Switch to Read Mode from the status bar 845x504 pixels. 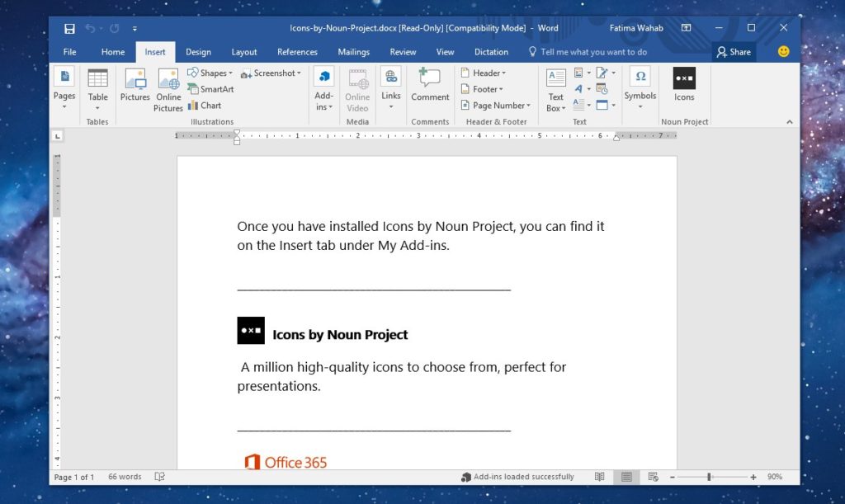point(599,477)
